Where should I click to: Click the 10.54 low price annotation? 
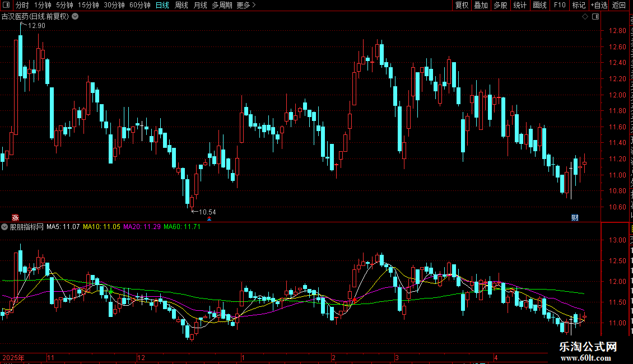pos(207,212)
